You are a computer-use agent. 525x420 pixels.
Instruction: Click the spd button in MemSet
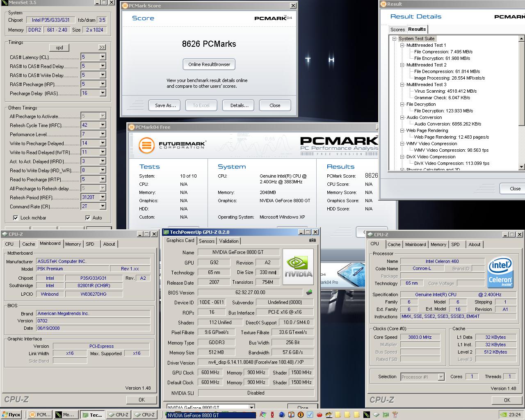click(59, 48)
